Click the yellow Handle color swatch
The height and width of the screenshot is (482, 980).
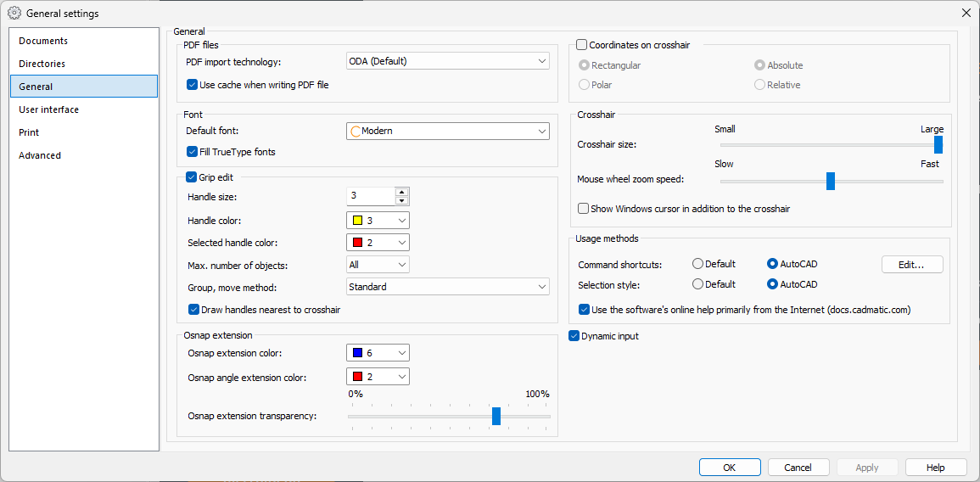click(x=357, y=221)
